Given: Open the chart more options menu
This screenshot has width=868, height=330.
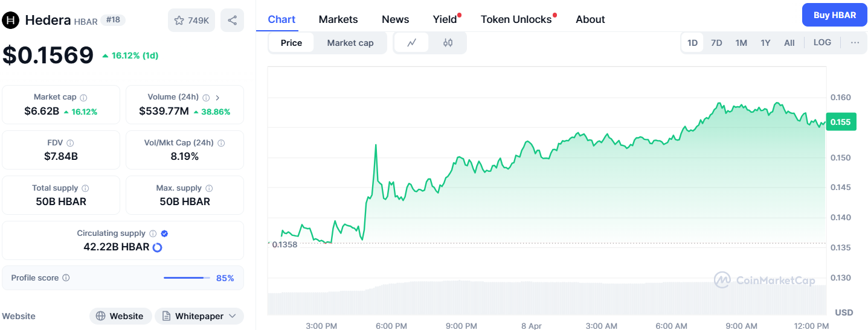Looking at the screenshot, I should click(855, 43).
